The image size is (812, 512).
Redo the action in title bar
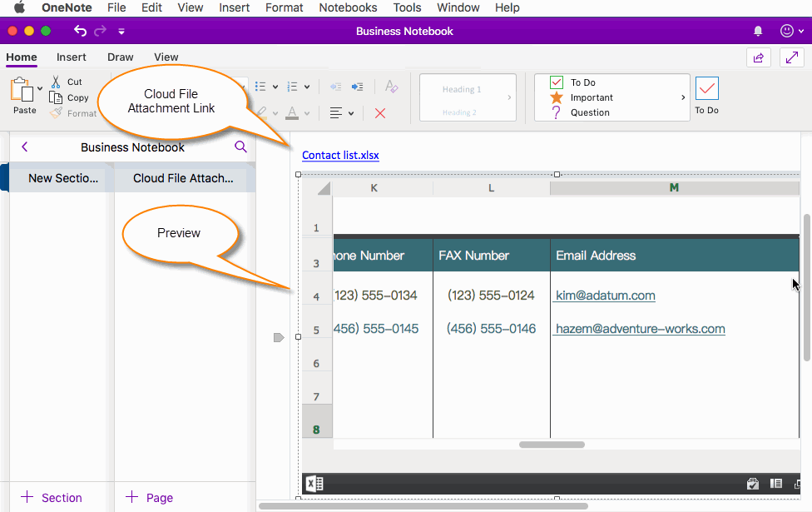point(100,31)
